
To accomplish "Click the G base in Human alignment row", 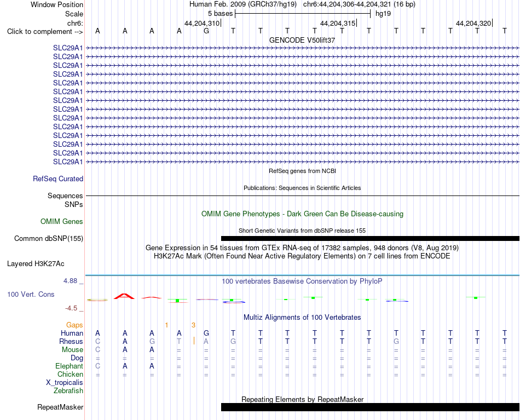I will [206, 333].
